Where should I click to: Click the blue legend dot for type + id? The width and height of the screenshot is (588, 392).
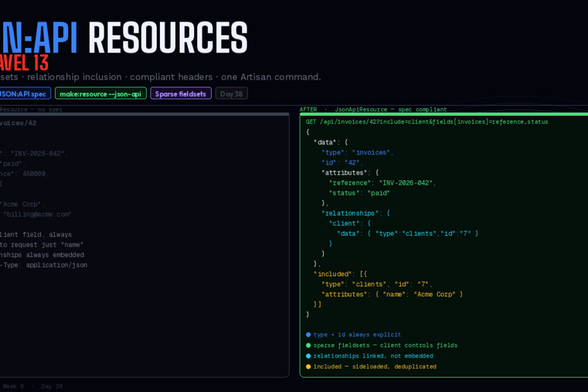[309, 335]
